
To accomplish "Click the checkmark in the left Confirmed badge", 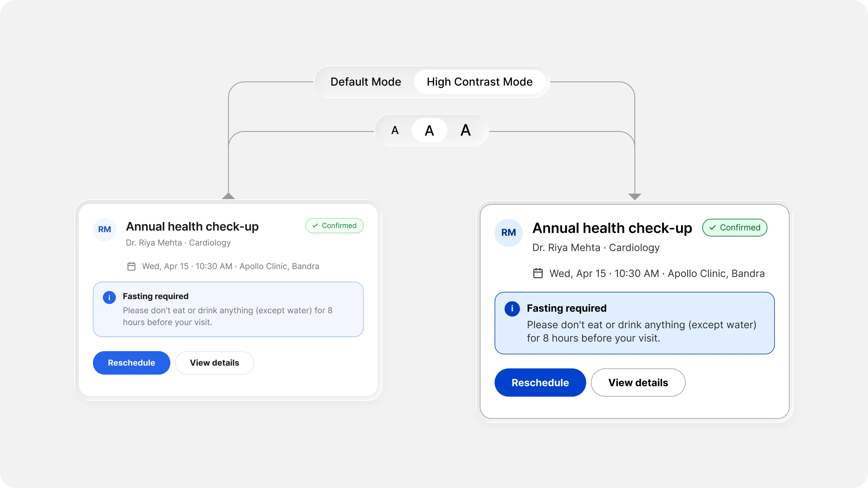I will 315,226.
